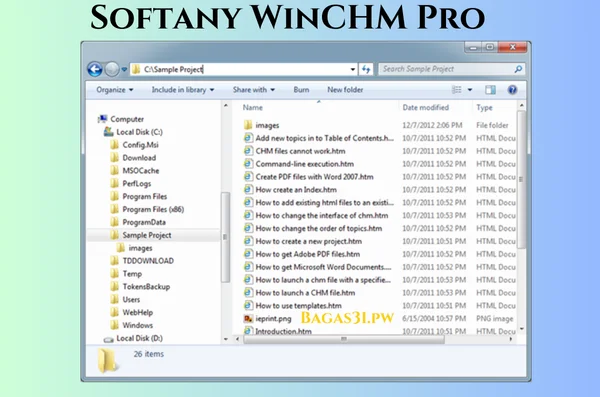Select images subfolder in the navigation tree
The height and width of the screenshot is (397, 600).
[x=134, y=248]
